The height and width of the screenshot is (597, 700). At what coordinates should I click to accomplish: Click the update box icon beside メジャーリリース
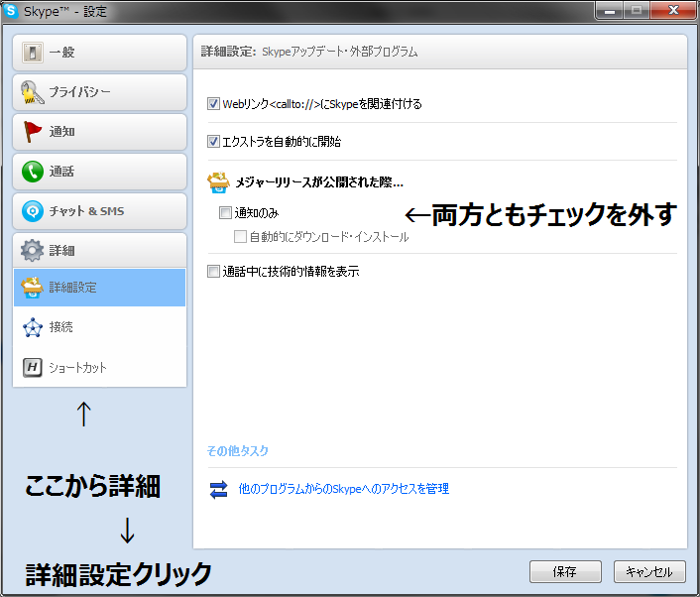pyautogui.click(x=218, y=182)
